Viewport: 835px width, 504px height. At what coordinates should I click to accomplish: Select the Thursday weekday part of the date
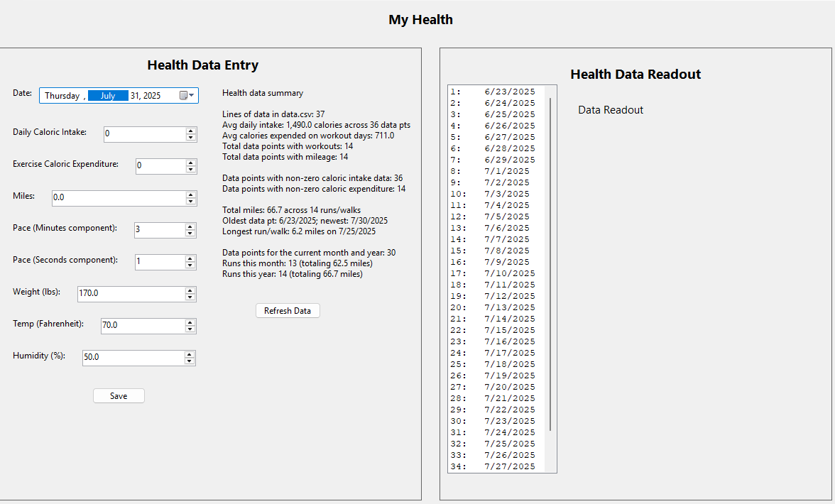coord(62,95)
